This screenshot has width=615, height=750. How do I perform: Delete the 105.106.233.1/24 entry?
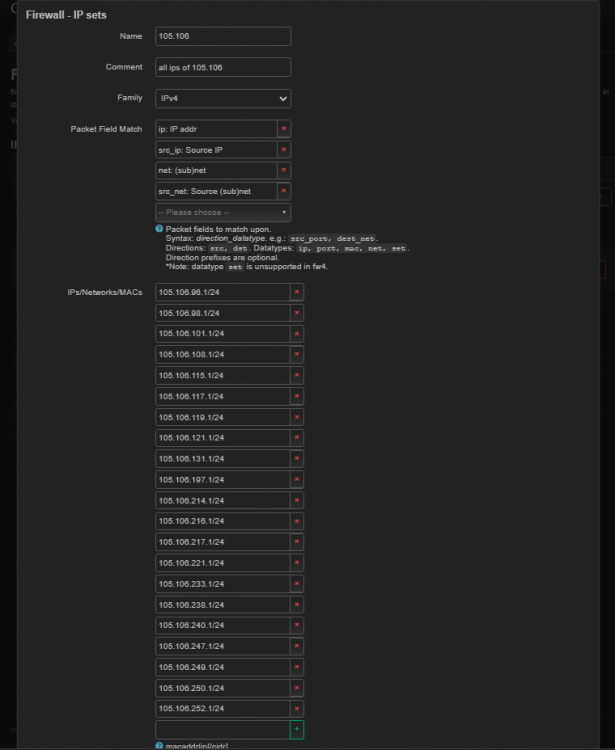(x=297, y=584)
